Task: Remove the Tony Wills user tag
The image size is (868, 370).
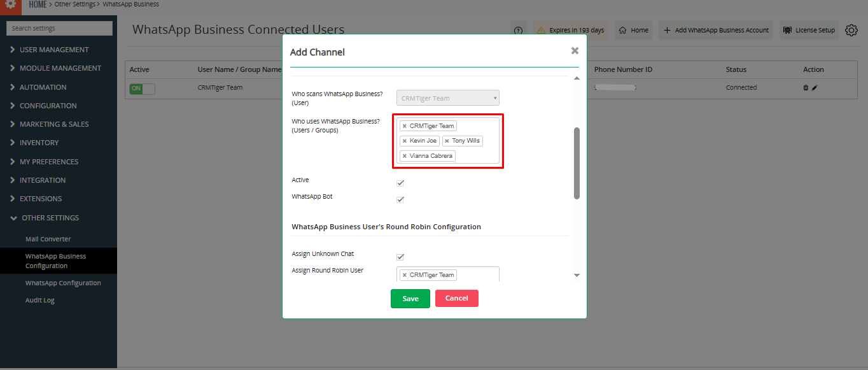Action: click(x=447, y=141)
